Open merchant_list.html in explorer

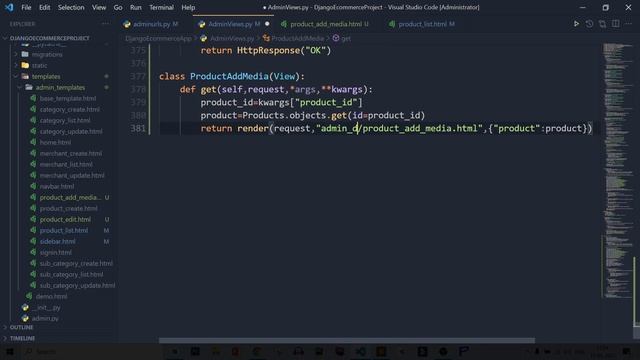click(x=66, y=164)
